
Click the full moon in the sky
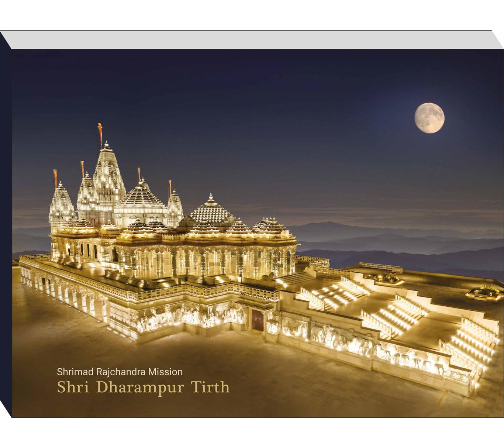431,117
